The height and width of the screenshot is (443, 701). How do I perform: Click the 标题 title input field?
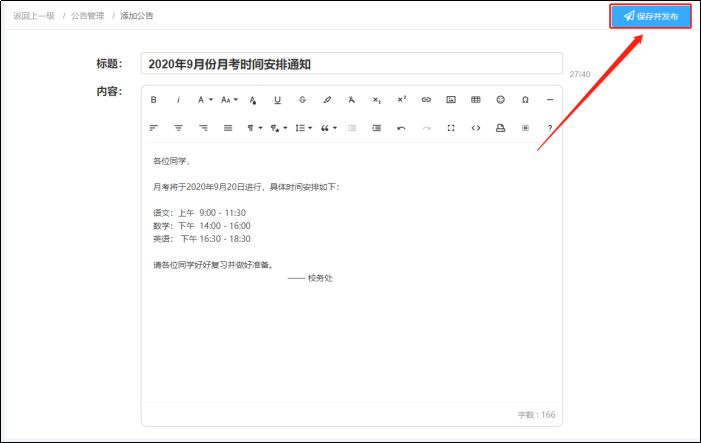tap(351, 63)
